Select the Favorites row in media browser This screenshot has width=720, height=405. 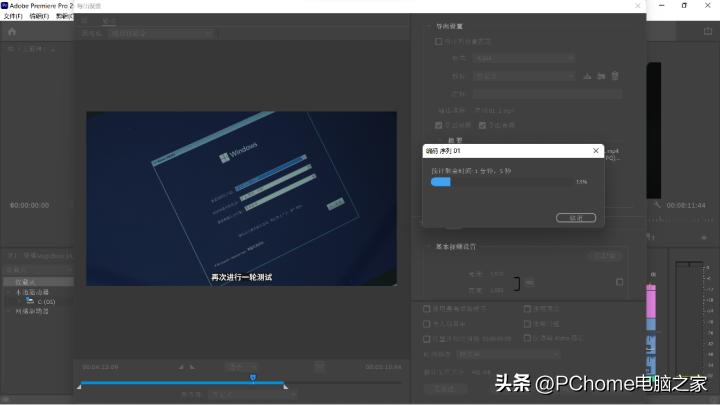tap(39, 282)
